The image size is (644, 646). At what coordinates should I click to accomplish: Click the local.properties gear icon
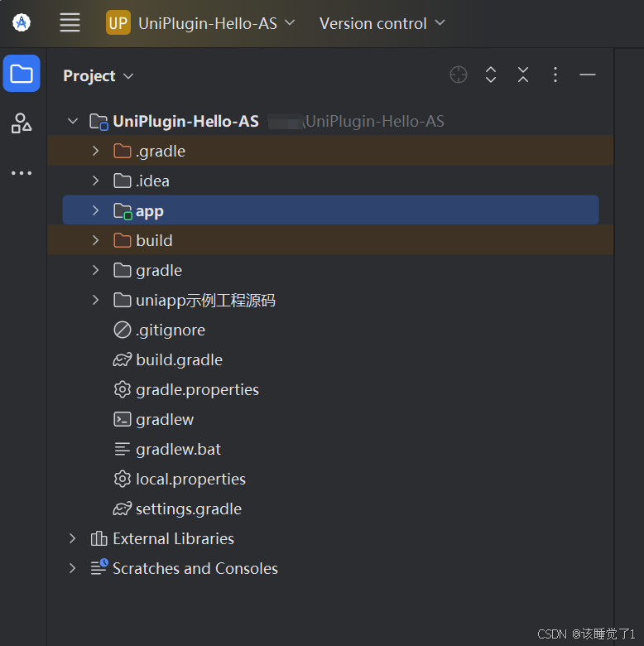(123, 479)
